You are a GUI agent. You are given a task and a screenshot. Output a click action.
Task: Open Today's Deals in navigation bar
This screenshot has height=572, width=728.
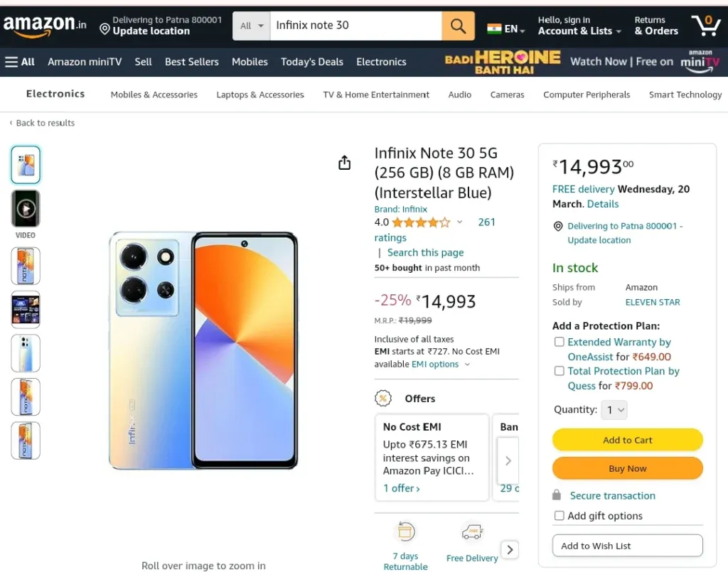[x=312, y=62]
